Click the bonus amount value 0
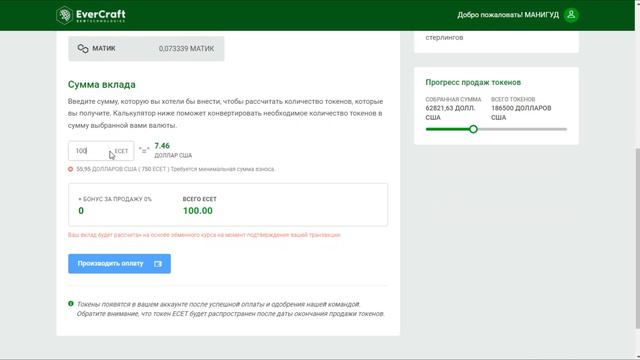The width and height of the screenshot is (640, 360). click(x=81, y=211)
